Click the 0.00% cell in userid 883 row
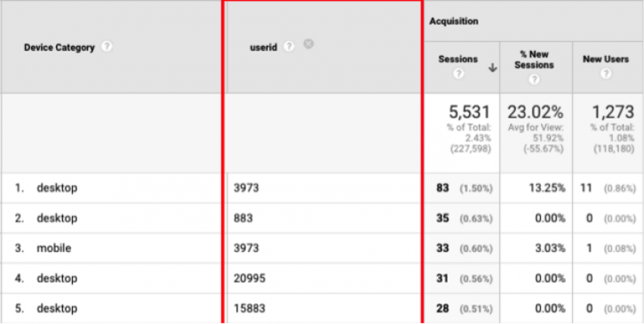The image size is (644, 324). (x=550, y=219)
